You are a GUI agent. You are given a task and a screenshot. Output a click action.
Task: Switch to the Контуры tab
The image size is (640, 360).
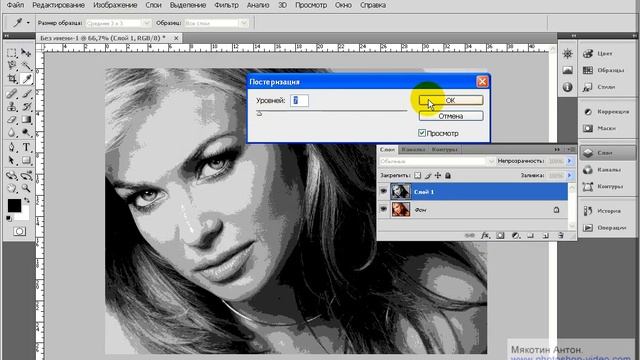pyautogui.click(x=444, y=149)
